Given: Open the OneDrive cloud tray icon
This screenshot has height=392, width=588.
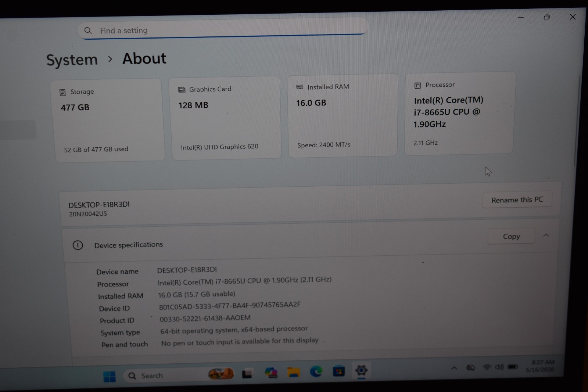Looking at the screenshot, I should 470,367.
